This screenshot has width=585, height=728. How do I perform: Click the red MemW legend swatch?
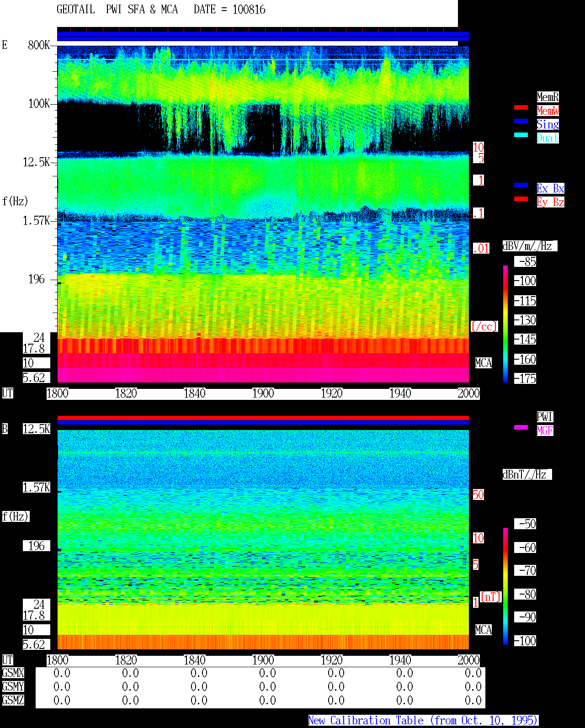(x=521, y=107)
